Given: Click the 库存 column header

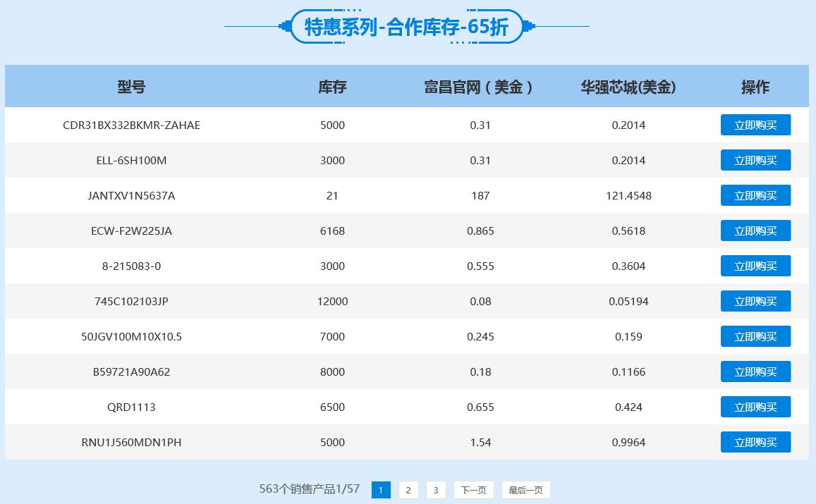Looking at the screenshot, I should pos(332,87).
